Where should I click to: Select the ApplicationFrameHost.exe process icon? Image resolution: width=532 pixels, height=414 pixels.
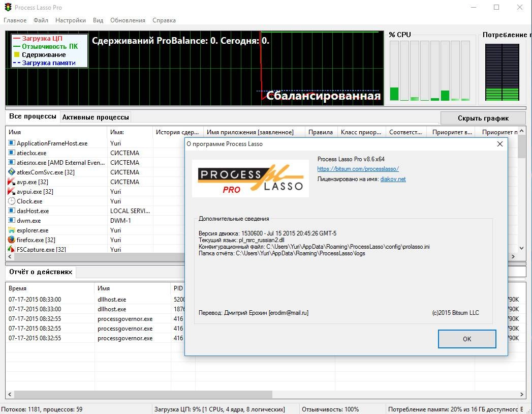(12, 143)
